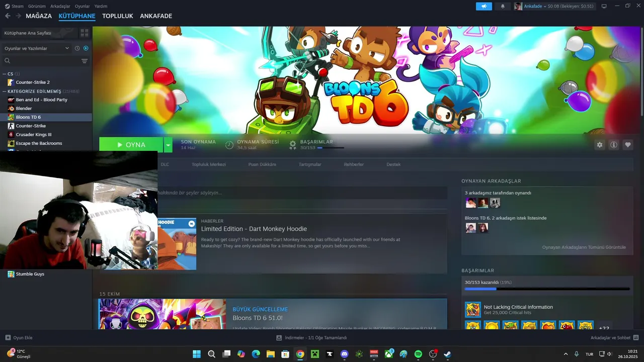Open OBS Studio taskbar icon
Screen dimensions: 644x362
[433, 354]
